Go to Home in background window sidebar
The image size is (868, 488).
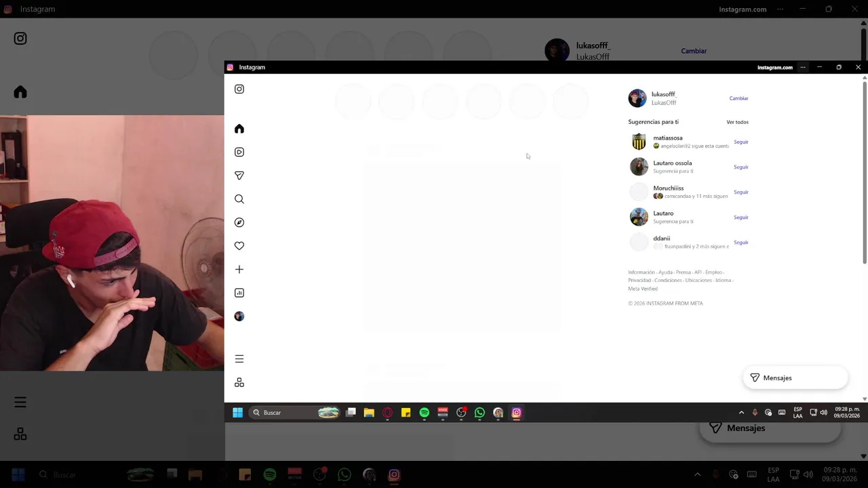20,92
